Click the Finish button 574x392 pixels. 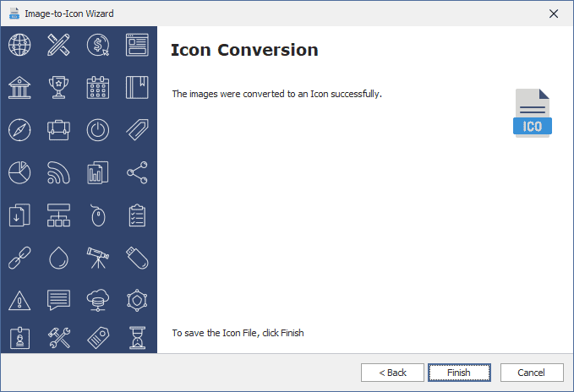459,373
